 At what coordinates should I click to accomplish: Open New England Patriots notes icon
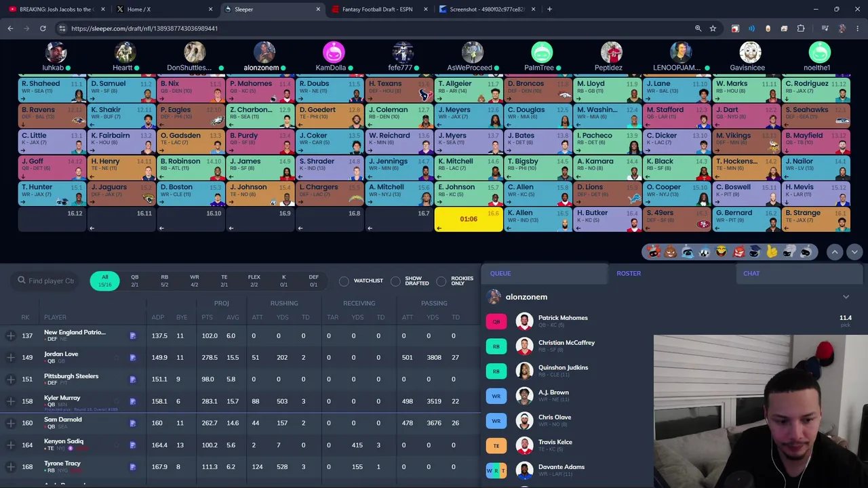pyautogui.click(x=133, y=335)
